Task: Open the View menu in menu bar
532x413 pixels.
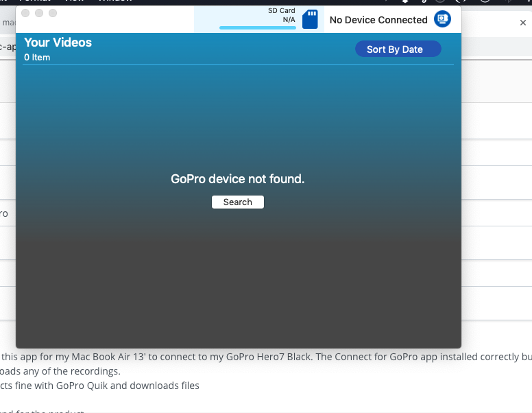Action: pos(74,1)
